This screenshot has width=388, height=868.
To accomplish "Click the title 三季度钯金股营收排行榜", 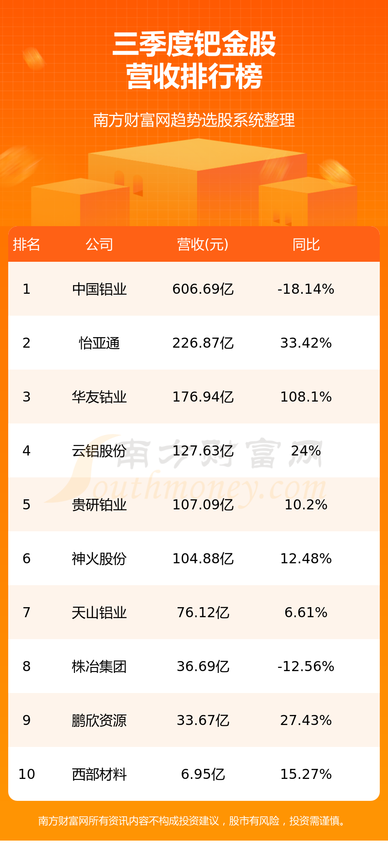I will [194, 60].
